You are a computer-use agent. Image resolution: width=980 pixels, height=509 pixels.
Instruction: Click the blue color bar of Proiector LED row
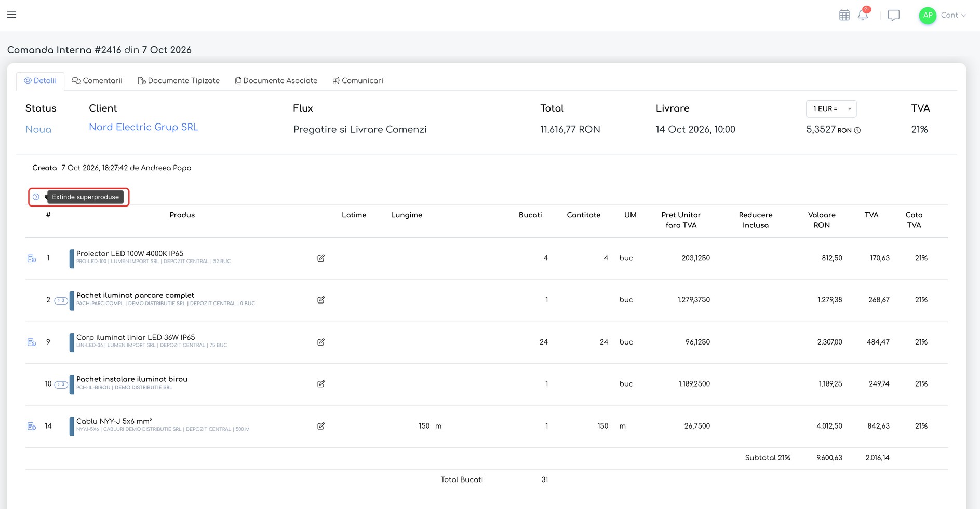[x=72, y=258]
